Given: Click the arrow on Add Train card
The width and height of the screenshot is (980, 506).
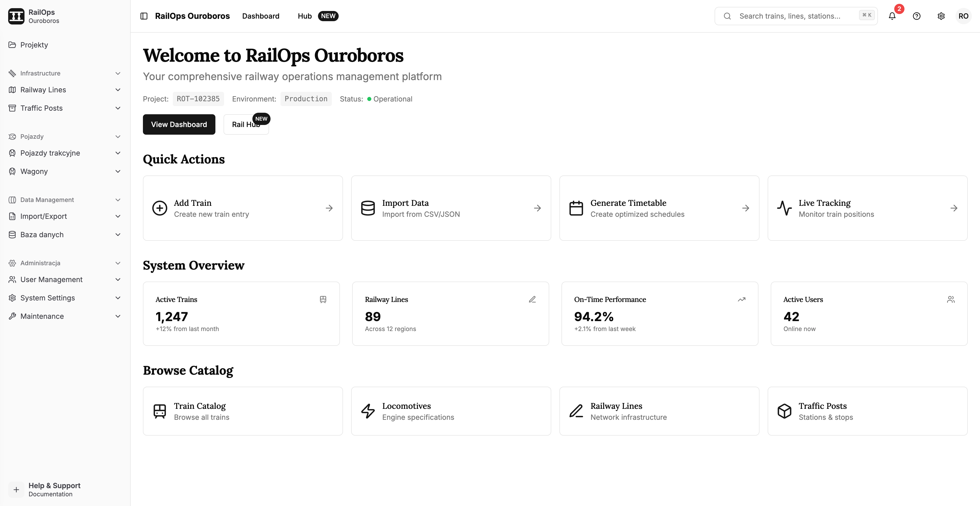Looking at the screenshot, I should click(x=329, y=208).
